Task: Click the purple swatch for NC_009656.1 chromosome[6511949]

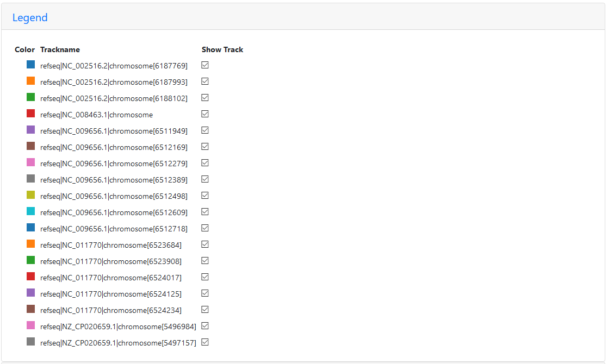Action: point(30,129)
